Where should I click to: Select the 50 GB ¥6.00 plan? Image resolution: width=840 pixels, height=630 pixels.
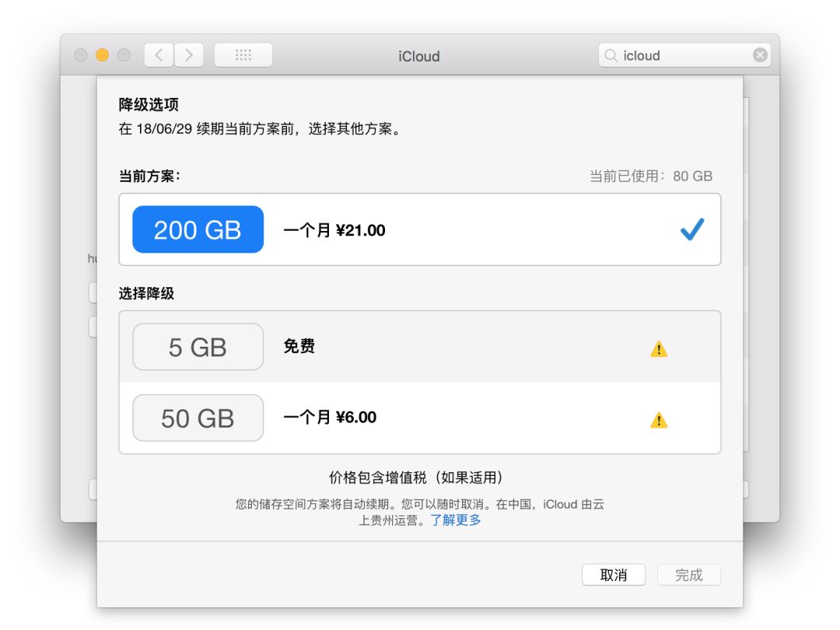(x=198, y=418)
